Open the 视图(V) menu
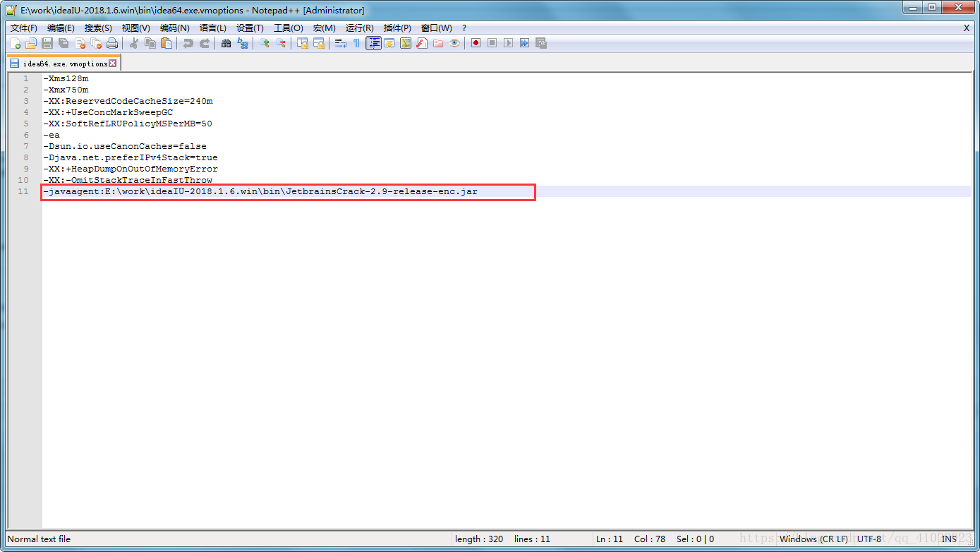 click(x=135, y=28)
